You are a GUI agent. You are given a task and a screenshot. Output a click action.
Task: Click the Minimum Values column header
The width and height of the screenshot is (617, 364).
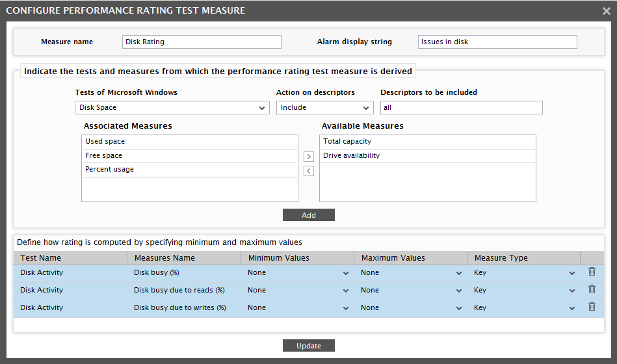click(298, 258)
